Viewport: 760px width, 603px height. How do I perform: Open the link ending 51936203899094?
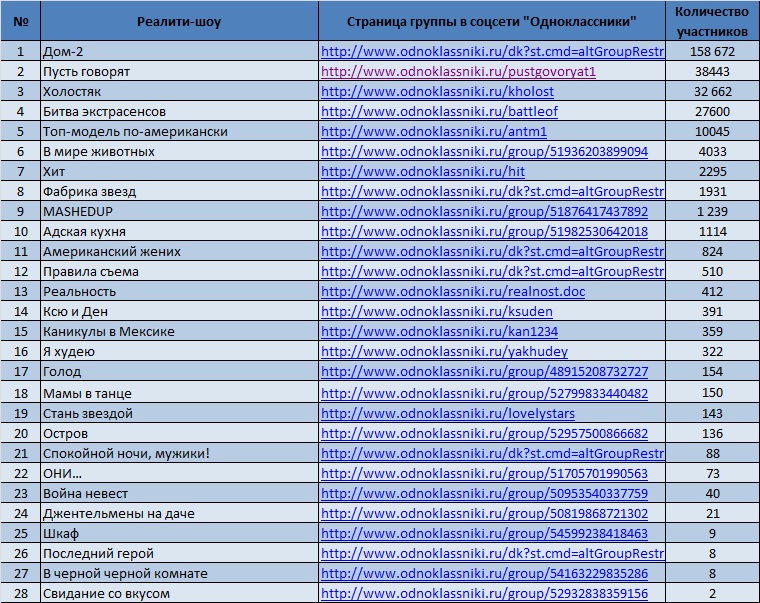[484, 152]
